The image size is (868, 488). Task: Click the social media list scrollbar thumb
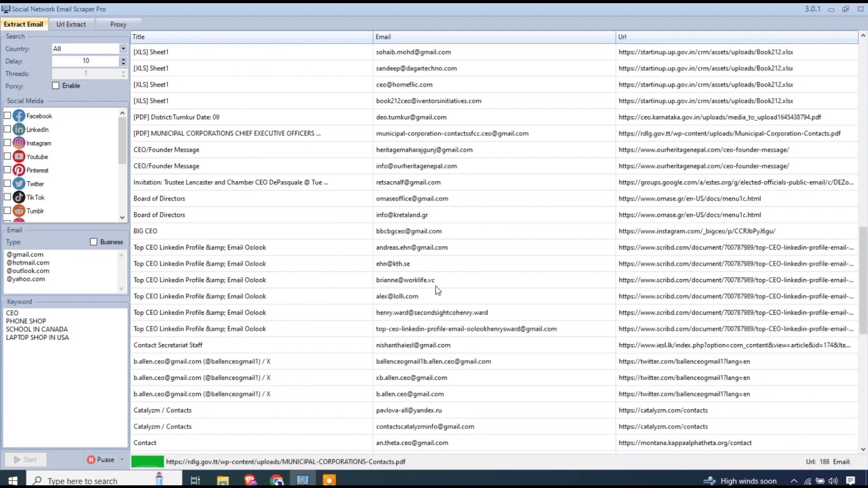[122, 140]
